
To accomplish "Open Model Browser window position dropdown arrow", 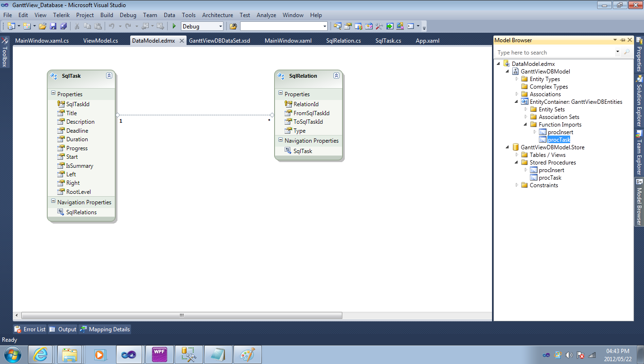I will pos(615,40).
